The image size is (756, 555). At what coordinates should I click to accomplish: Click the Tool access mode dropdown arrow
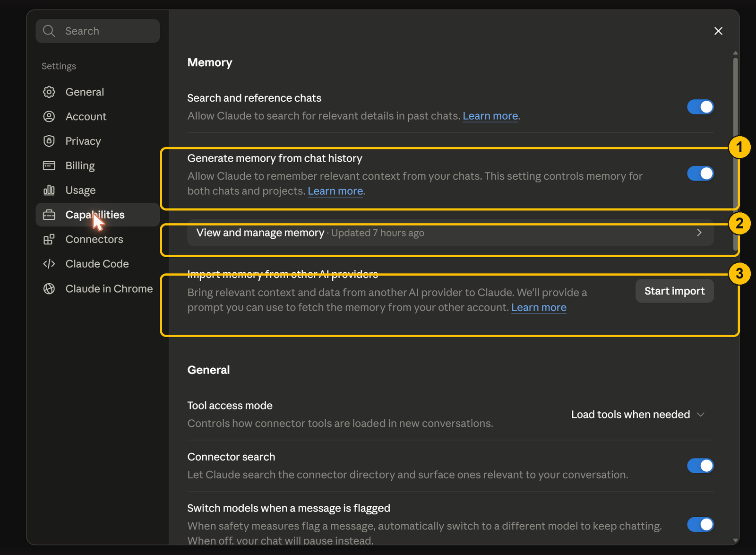click(701, 415)
